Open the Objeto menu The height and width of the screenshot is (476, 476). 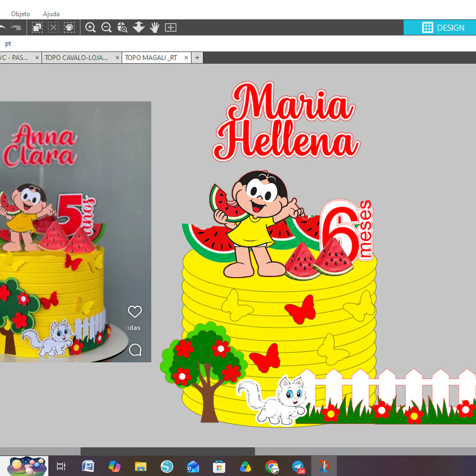[21, 14]
